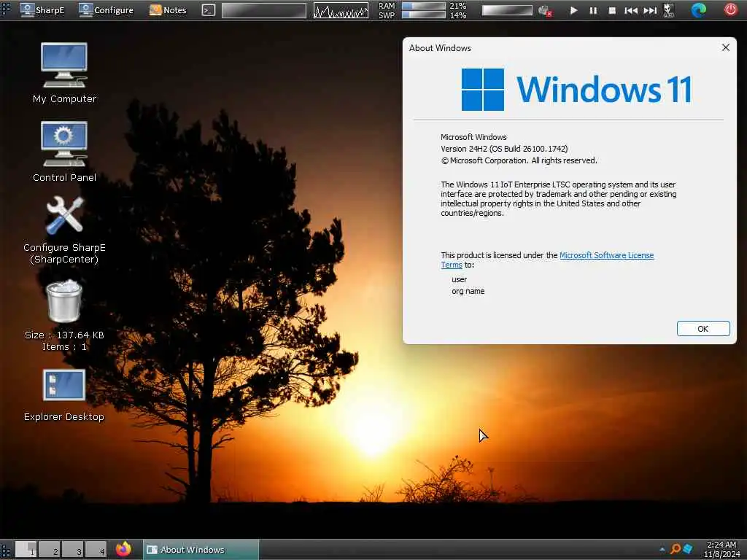Click the magnifier tray icon
The width and height of the screenshot is (747, 560).
pyautogui.click(x=675, y=549)
